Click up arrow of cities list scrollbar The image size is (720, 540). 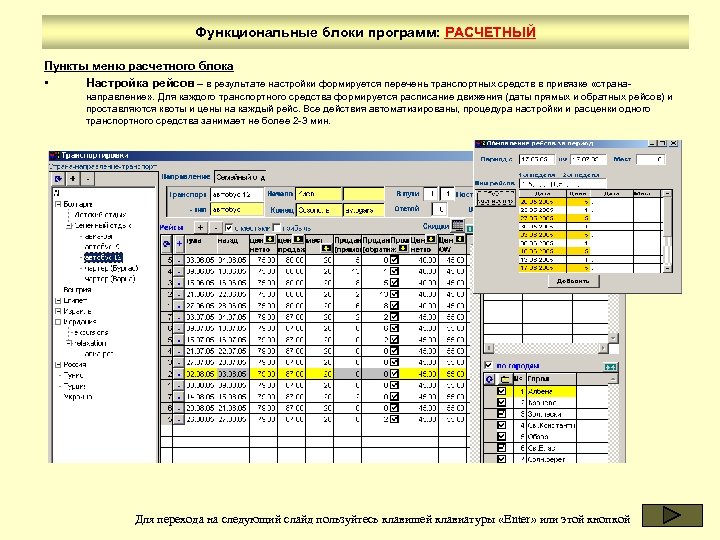[613, 379]
